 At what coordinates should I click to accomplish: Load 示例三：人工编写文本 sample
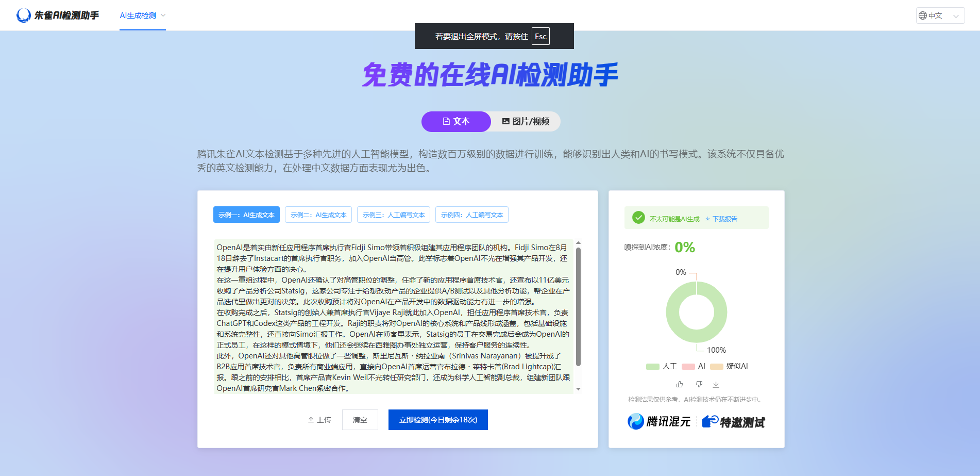pos(394,215)
